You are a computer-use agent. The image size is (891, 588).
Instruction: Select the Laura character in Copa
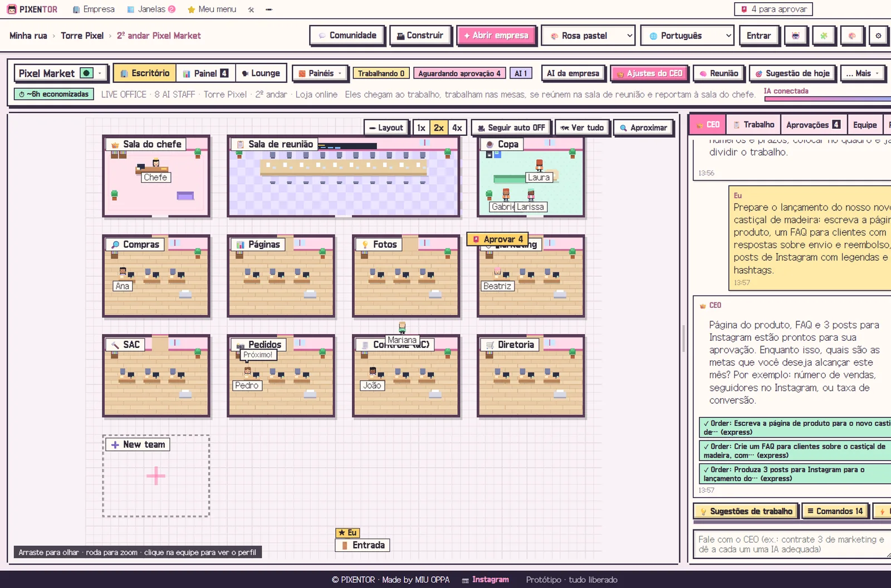(x=539, y=165)
